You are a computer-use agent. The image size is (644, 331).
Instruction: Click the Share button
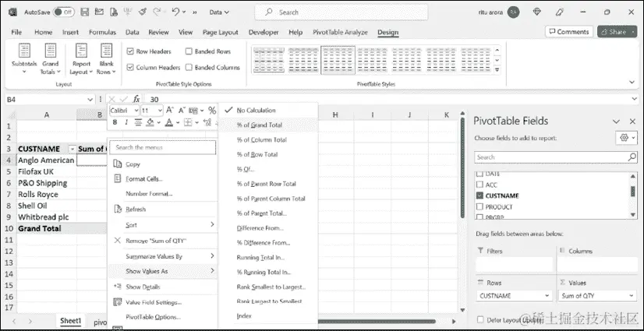pyautogui.click(x=617, y=32)
